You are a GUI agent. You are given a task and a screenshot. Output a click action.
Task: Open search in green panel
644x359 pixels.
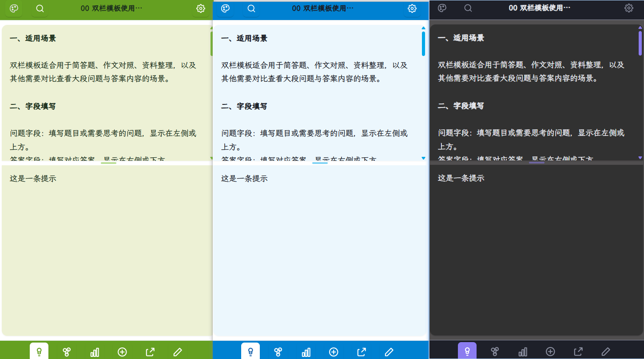pyautogui.click(x=40, y=8)
